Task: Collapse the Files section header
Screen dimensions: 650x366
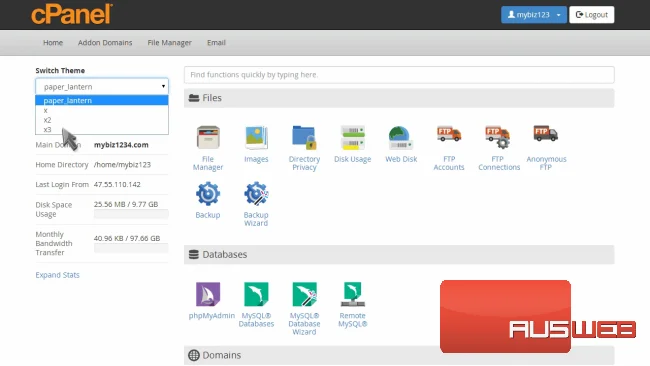Action: pos(399,98)
